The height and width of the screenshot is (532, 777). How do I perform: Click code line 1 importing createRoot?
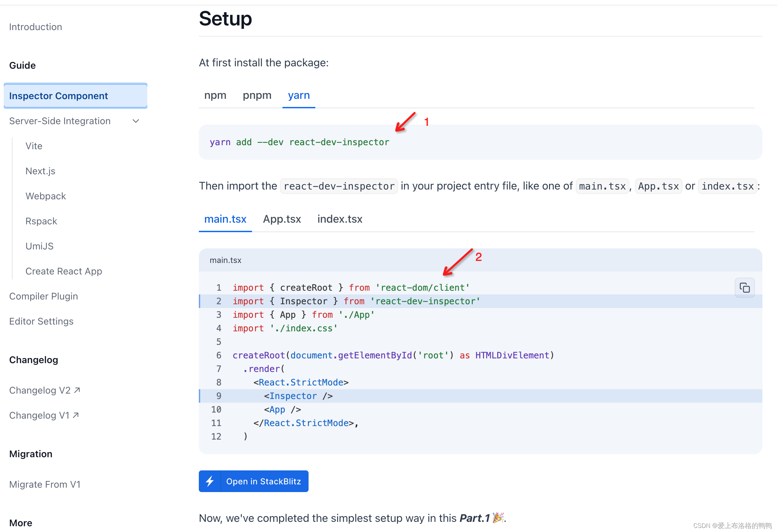351,288
